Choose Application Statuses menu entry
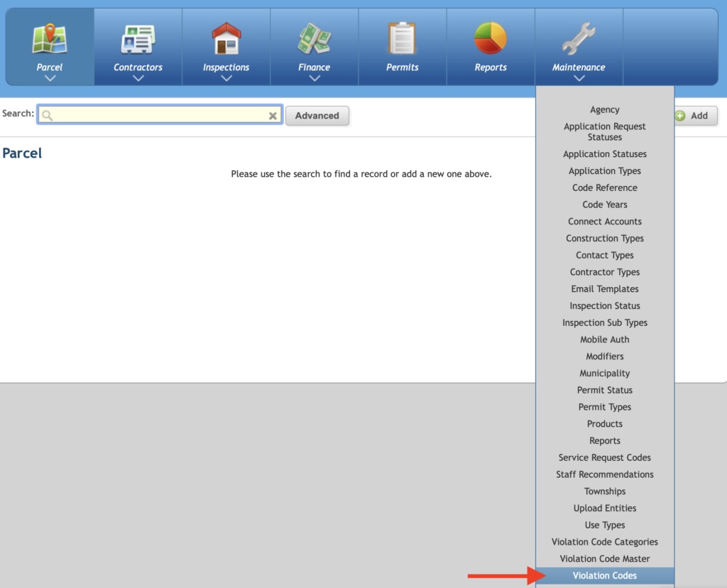The image size is (727, 588). (x=605, y=154)
